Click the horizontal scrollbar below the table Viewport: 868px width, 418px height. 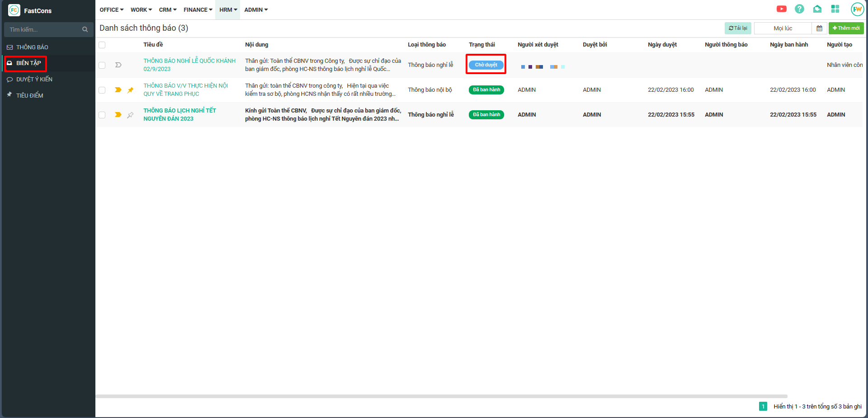coord(441,396)
